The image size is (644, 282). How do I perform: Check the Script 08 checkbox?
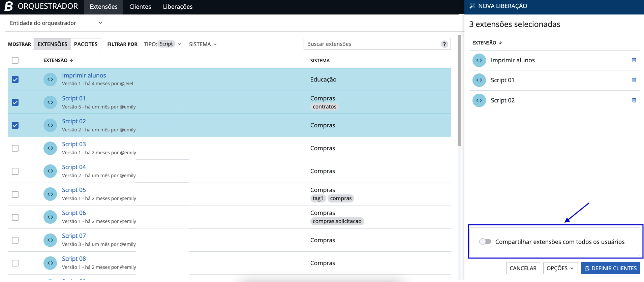15,263
